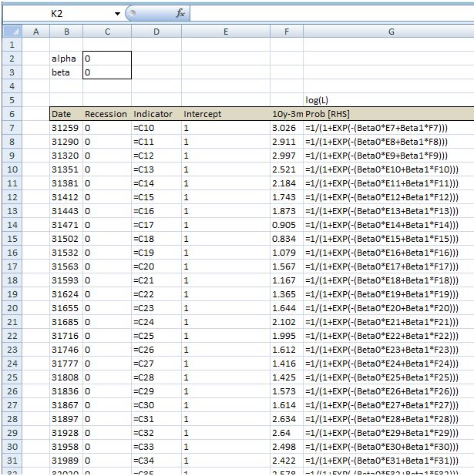
Task: Select the Recession header cell
Action: point(106,114)
